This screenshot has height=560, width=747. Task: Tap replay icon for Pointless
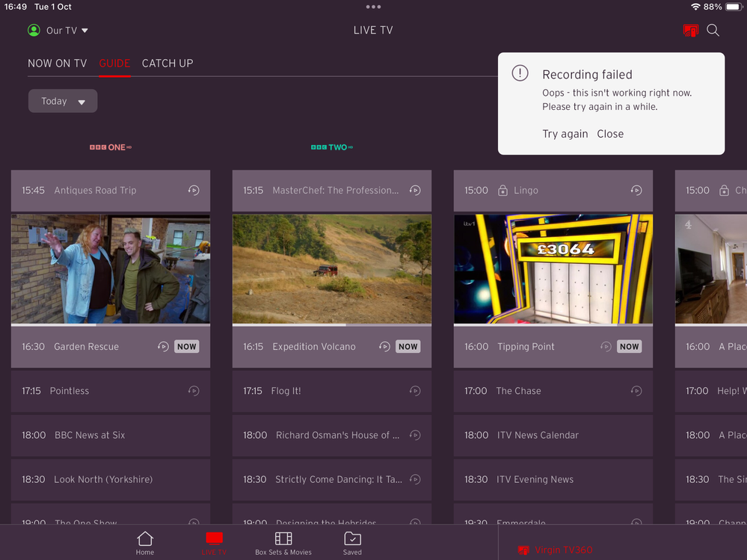tap(194, 391)
